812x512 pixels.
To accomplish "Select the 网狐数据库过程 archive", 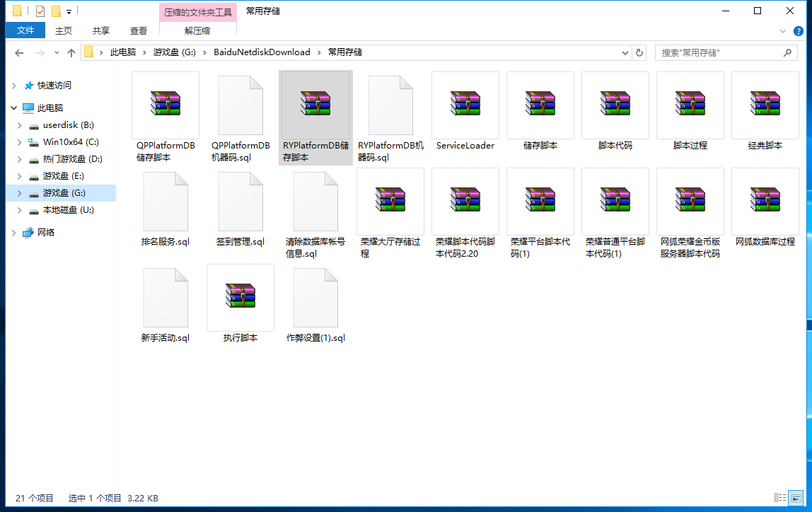I will pyautogui.click(x=765, y=201).
